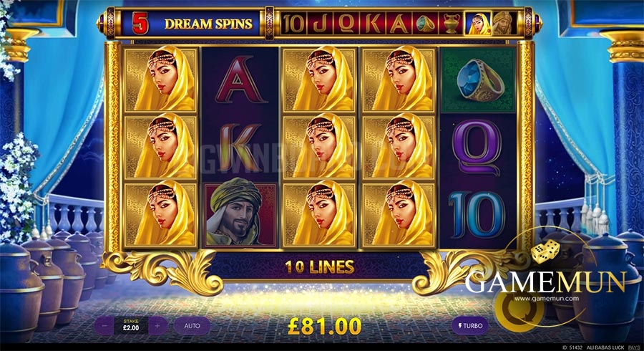Click the 10 LINES label
Screen dimensions: 644x351
click(320, 267)
